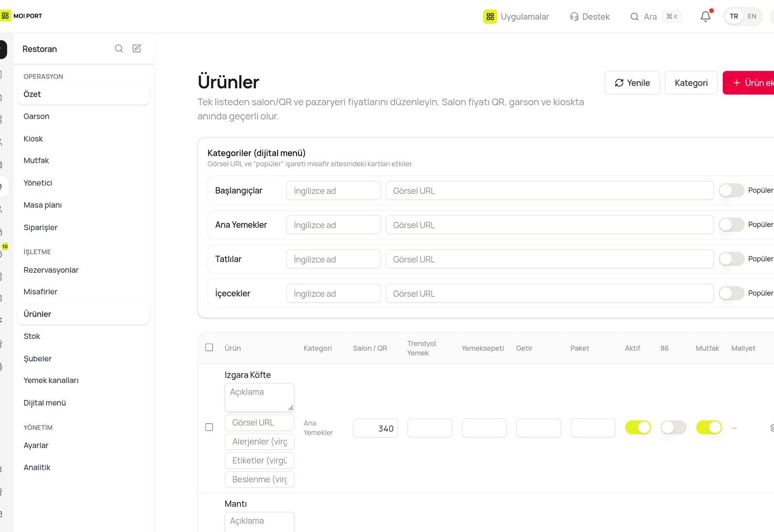Toggle Popüler for Başlangıçlar category
This screenshot has height=532, width=774.
[x=731, y=190]
